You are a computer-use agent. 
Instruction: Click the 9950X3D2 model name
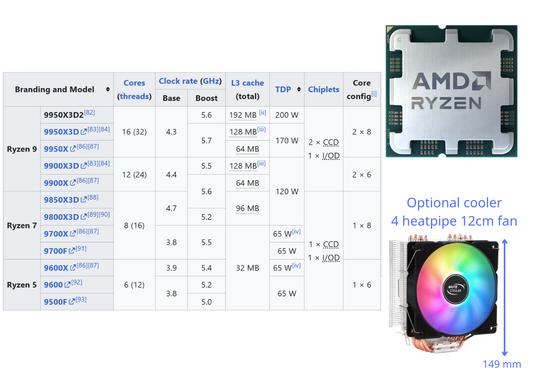click(64, 115)
